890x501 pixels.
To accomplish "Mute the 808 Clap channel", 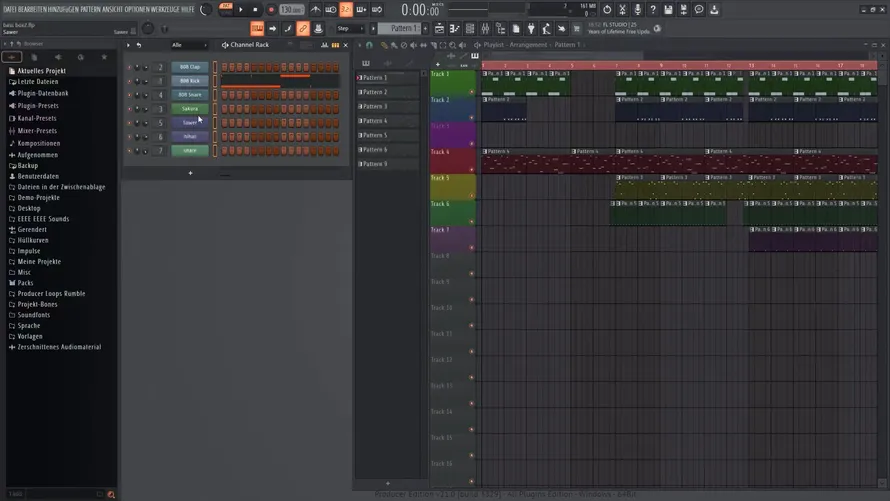I will [x=129, y=67].
